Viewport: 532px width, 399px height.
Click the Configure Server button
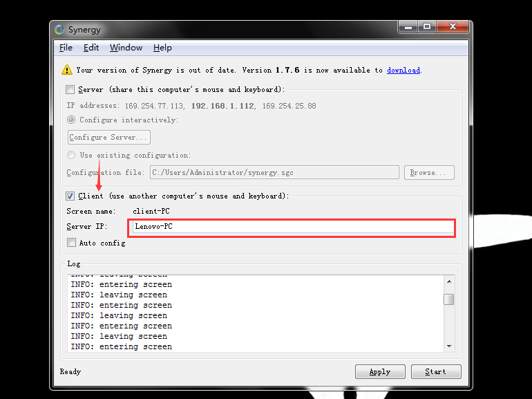pos(109,137)
